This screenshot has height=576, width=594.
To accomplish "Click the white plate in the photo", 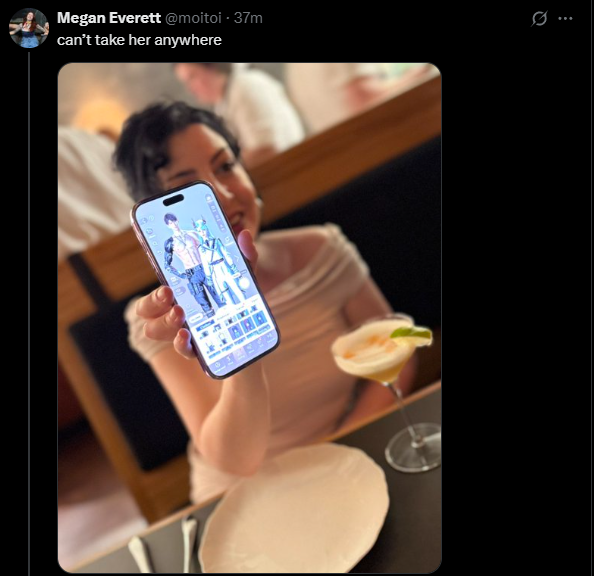I will [294, 510].
